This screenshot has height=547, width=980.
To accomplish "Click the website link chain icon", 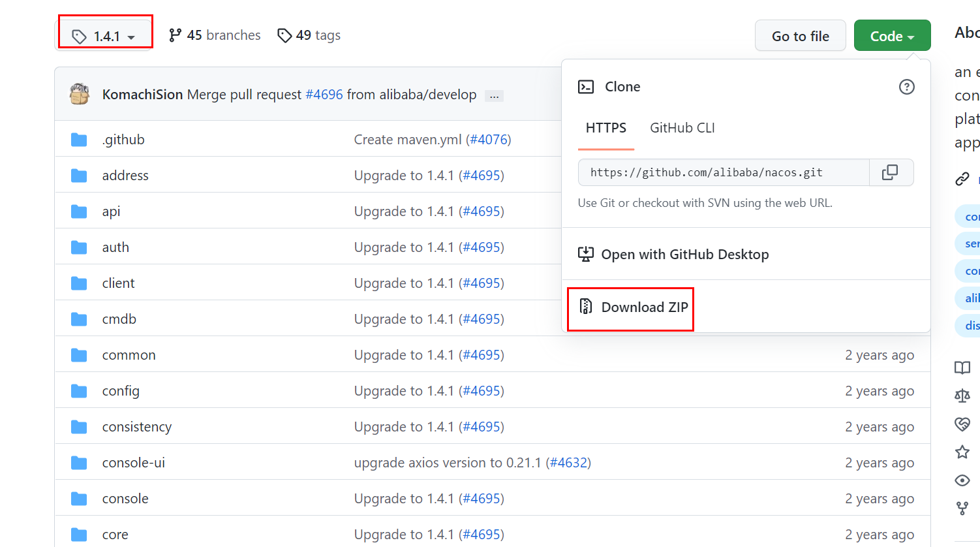I will tap(962, 179).
